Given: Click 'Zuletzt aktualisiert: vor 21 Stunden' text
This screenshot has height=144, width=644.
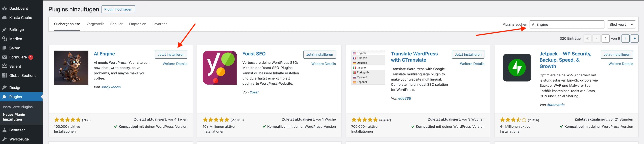Looking at the screenshot, I should click(604, 119).
